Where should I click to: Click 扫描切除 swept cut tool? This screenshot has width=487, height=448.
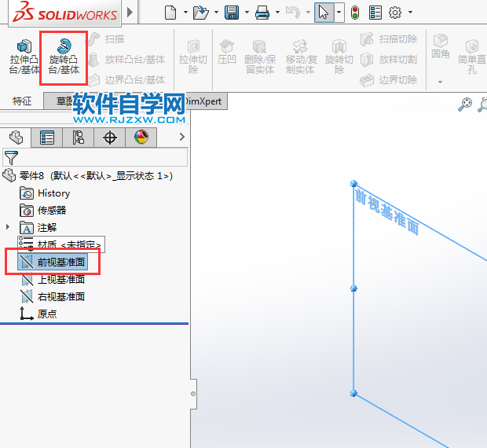coord(389,39)
